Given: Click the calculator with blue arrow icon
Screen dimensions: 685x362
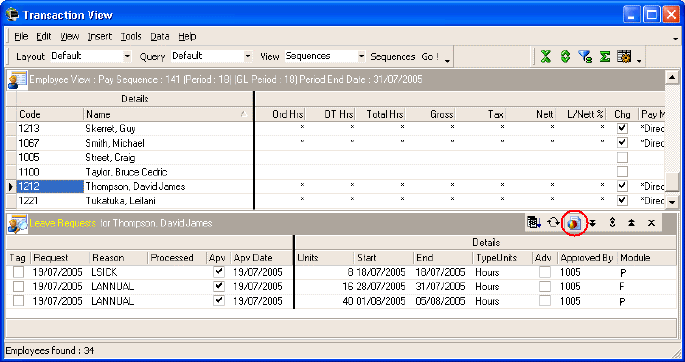Looking at the screenshot, I should pos(533,223).
